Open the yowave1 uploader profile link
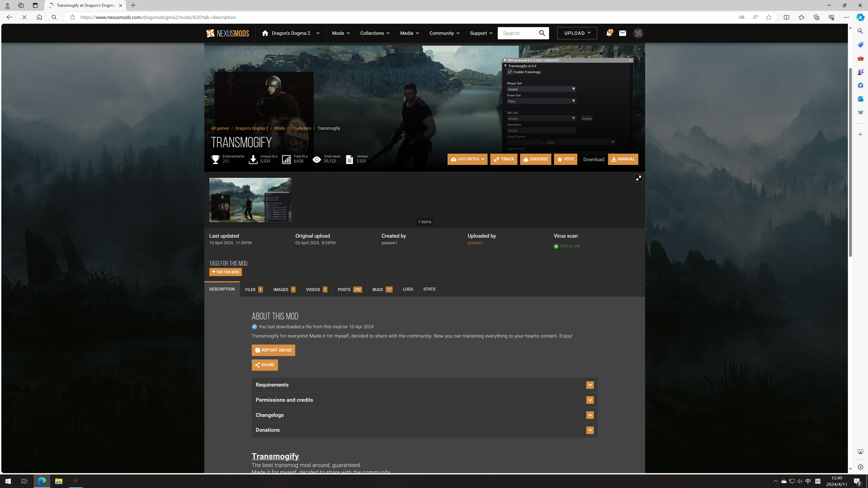The width and height of the screenshot is (868, 488). point(475,243)
